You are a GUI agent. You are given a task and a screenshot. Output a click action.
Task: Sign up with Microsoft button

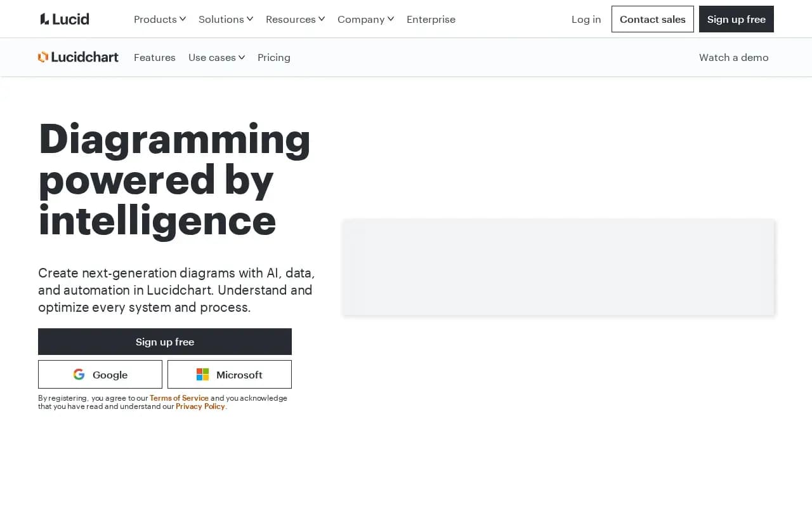[x=230, y=375]
